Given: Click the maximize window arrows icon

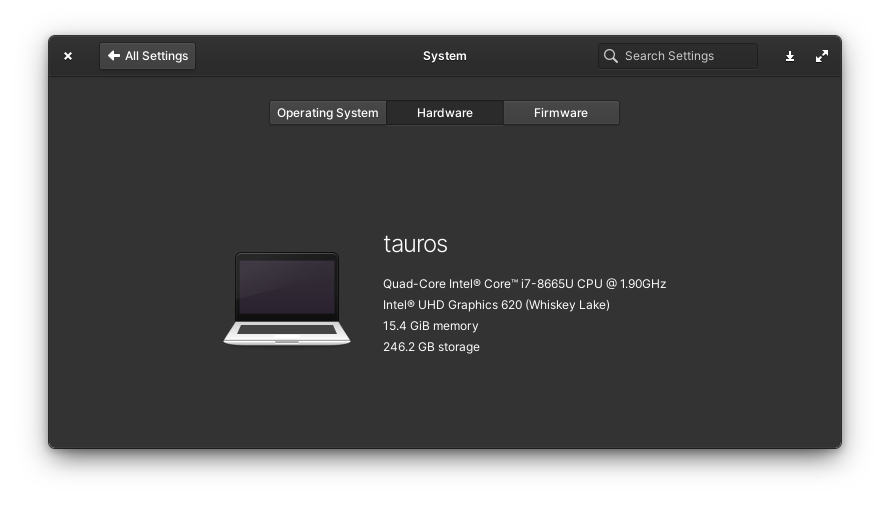Looking at the screenshot, I should [822, 56].
